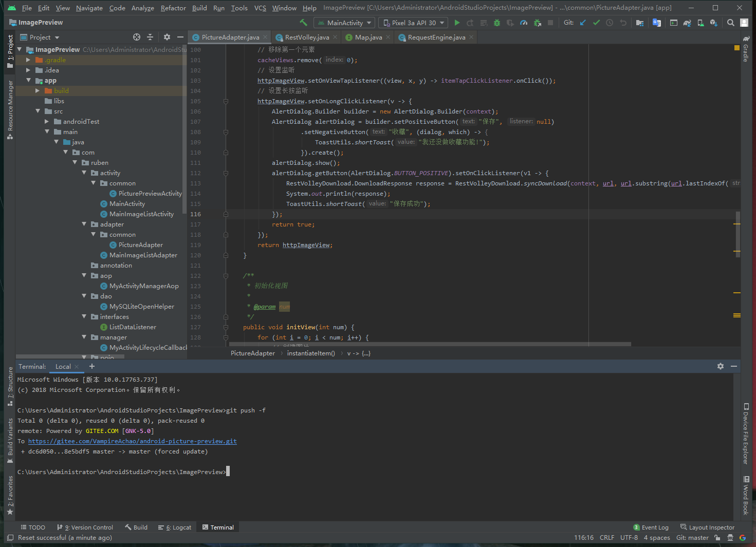Open the Refactor menu
Image resolution: width=756 pixels, height=547 pixels.
coord(173,8)
